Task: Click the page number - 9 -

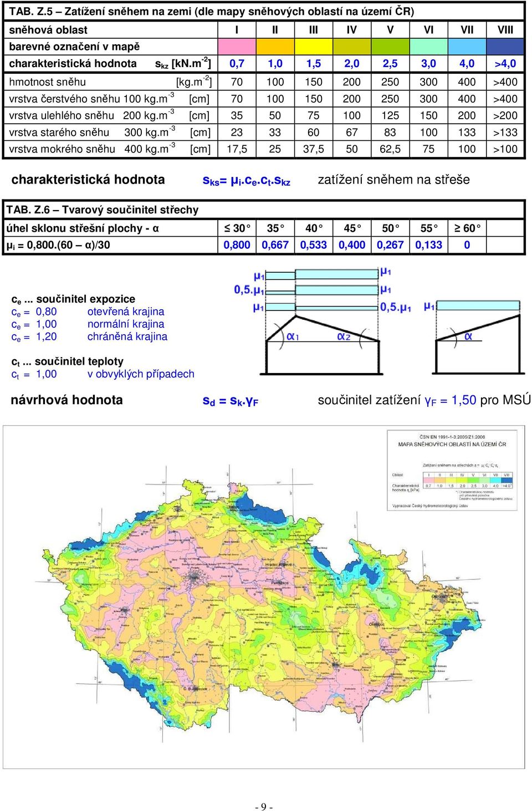Action: [264, 807]
